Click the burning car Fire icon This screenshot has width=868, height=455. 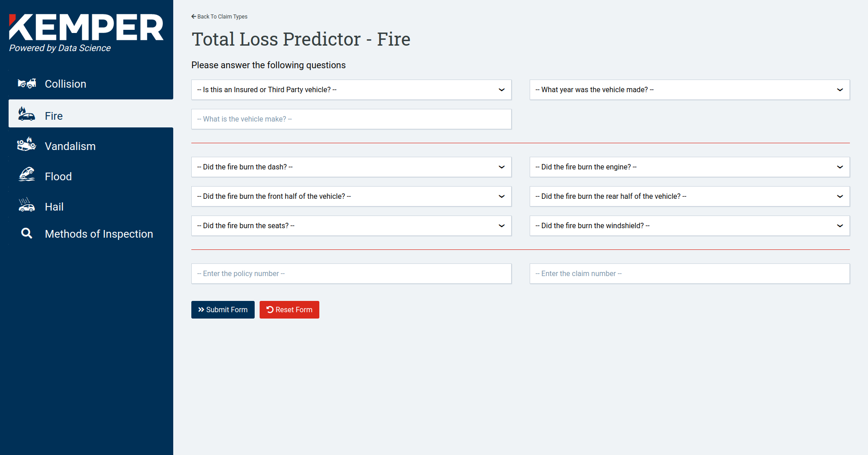27,114
